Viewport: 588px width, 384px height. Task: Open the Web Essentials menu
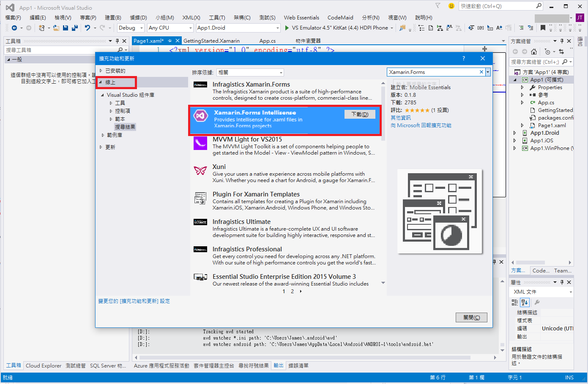click(301, 17)
